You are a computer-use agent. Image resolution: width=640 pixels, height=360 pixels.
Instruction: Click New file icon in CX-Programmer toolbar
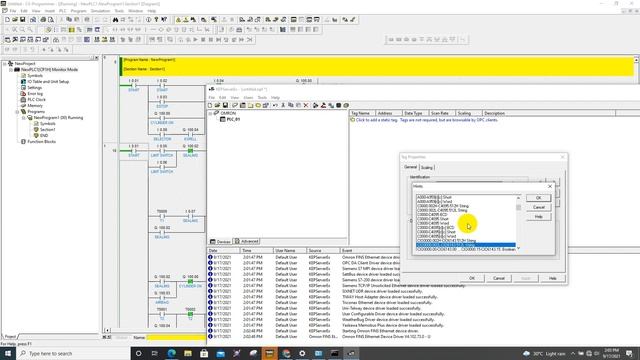click(7, 20)
